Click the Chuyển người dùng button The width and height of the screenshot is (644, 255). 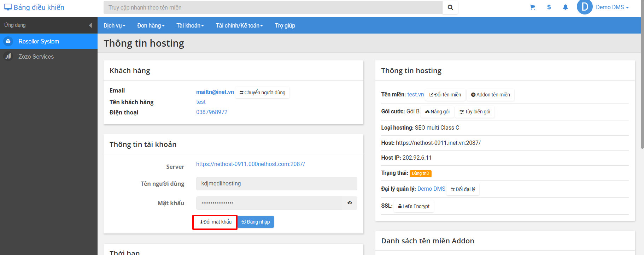[262, 93]
